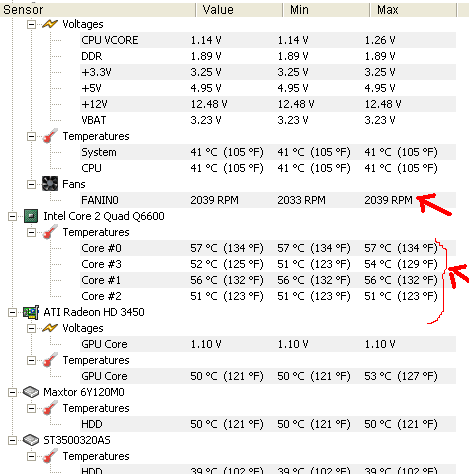Click the Value column header
Viewport: 469px width, 474px height.
(239, 10)
